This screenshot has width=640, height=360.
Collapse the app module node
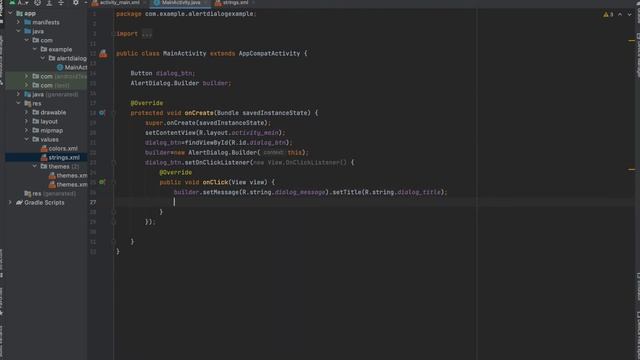click(x=10, y=13)
